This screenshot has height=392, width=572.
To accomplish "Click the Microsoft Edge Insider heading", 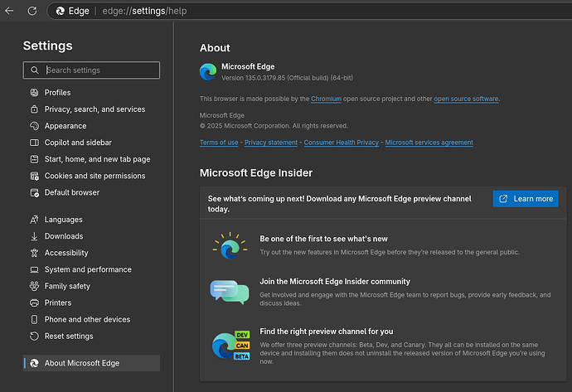I will click(x=256, y=173).
